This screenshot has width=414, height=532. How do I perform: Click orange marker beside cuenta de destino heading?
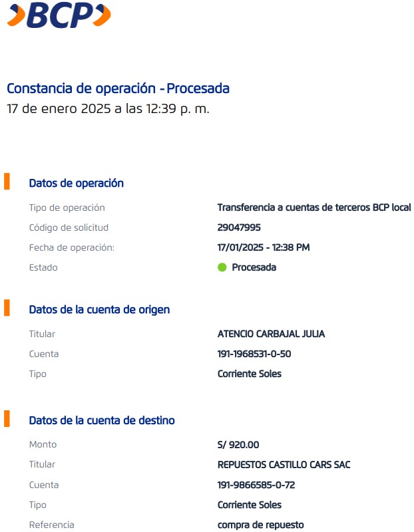coord(7,419)
